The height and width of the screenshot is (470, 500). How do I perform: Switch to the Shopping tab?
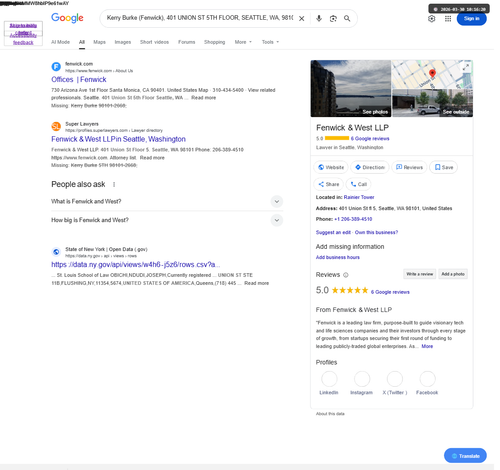pyautogui.click(x=214, y=42)
